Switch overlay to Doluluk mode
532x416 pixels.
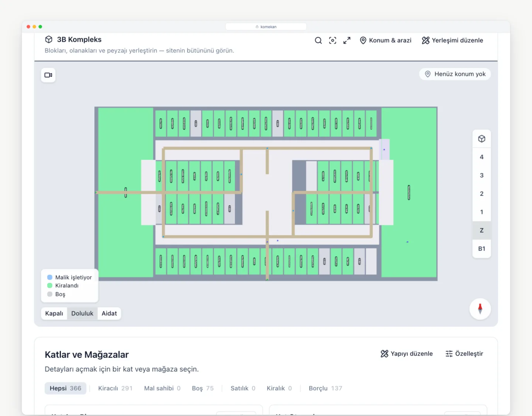coord(82,313)
